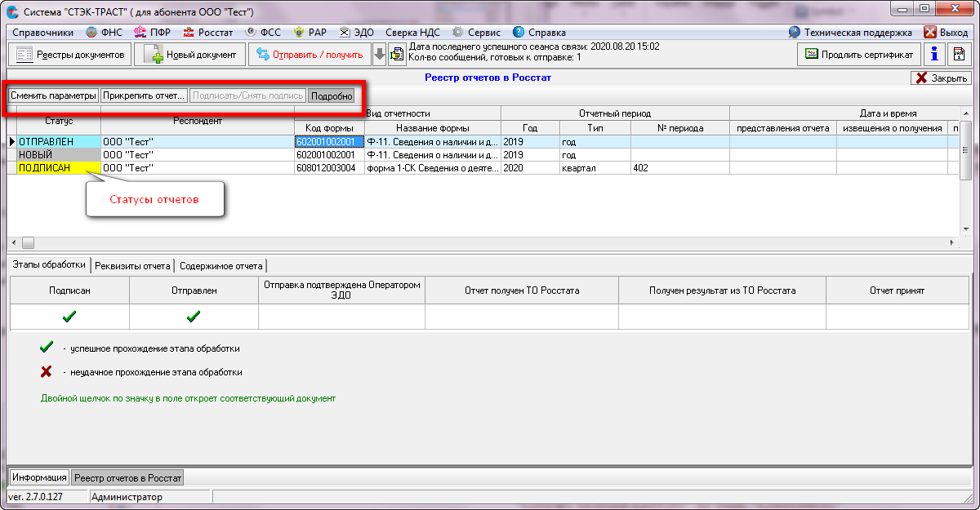Open Реестр отчетов в Росстат bottom tab
Screen dimensions: 980x510
point(128,477)
